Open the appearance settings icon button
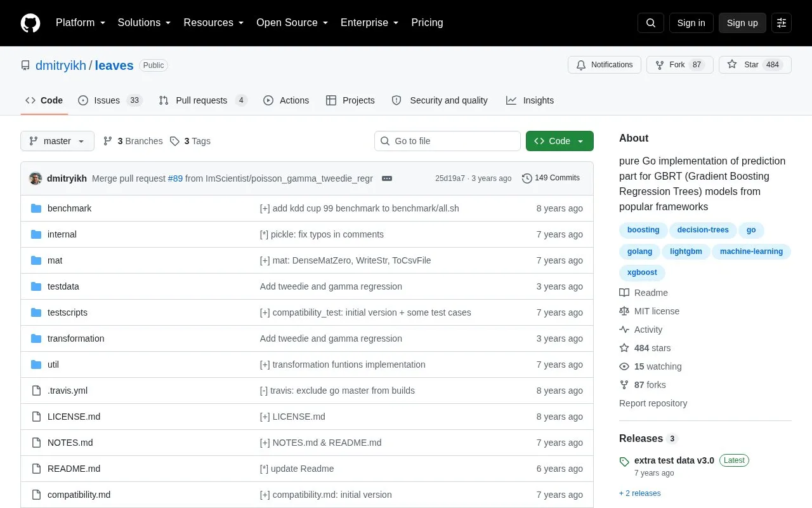Image resolution: width=812 pixels, height=508 pixels. click(782, 23)
